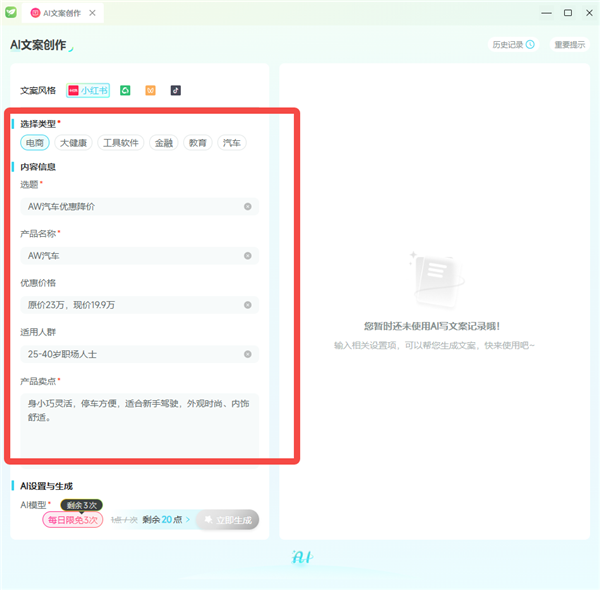Select the 电商 type option
Image resolution: width=600 pixels, height=590 pixels.
[x=35, y=143]
